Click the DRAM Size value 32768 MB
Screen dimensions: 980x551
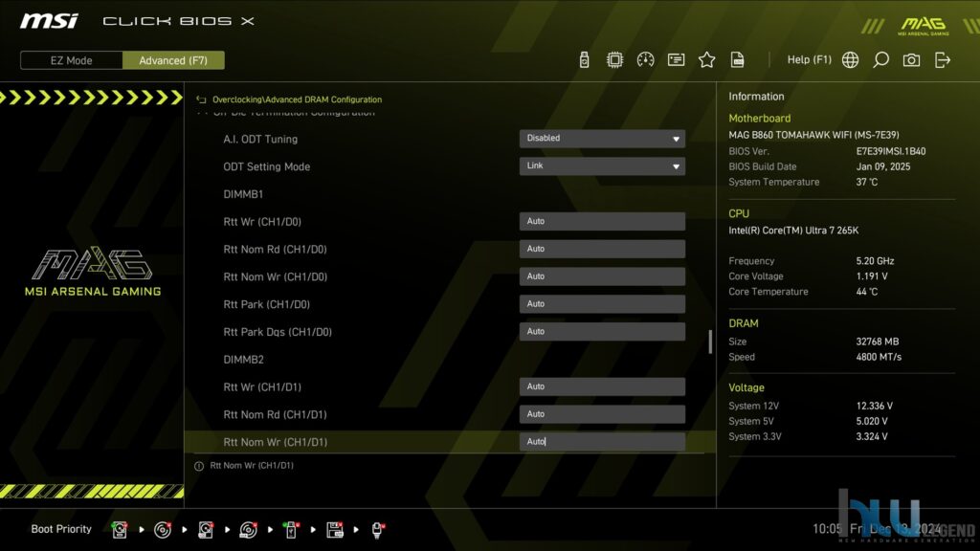(878, 342)
